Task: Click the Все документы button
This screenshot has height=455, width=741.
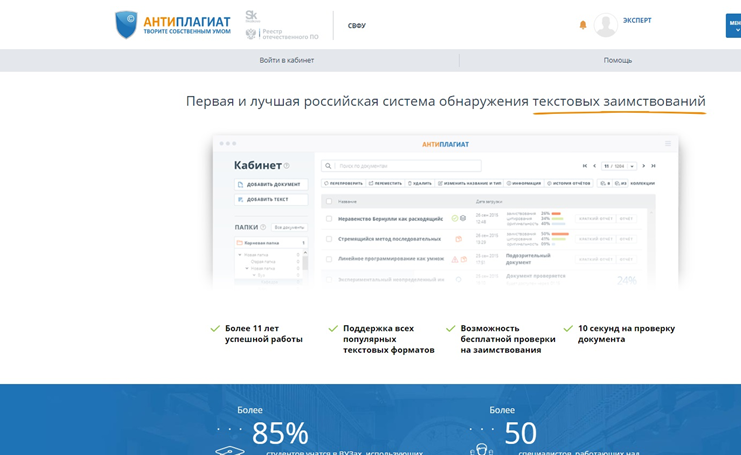Action: (289, 227)
